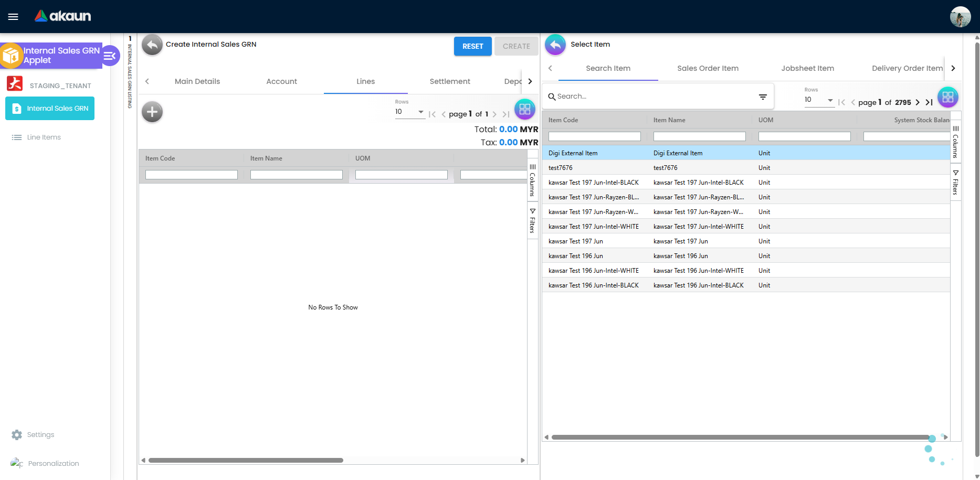980x480 pixels.
Task: Open Rows dropdown in Lines grid
Action: tap(409, 112)
